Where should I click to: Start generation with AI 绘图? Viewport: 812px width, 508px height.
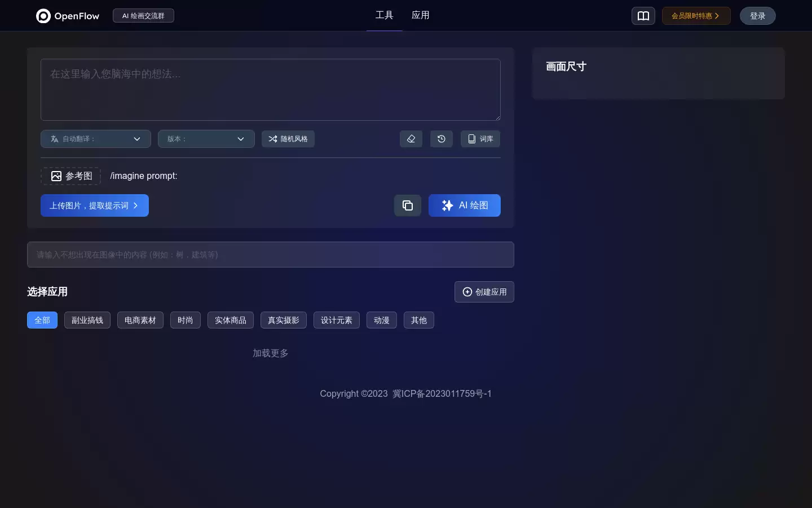[x=465, y=205]
